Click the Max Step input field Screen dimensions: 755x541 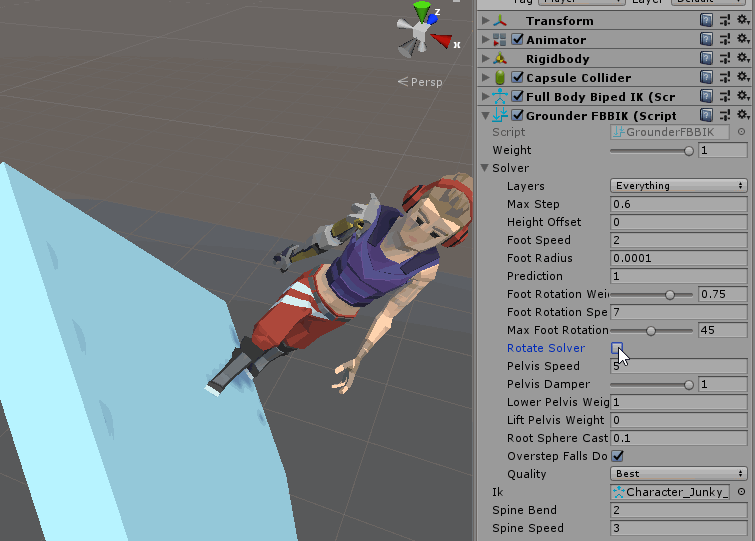(x=678, y=204)
